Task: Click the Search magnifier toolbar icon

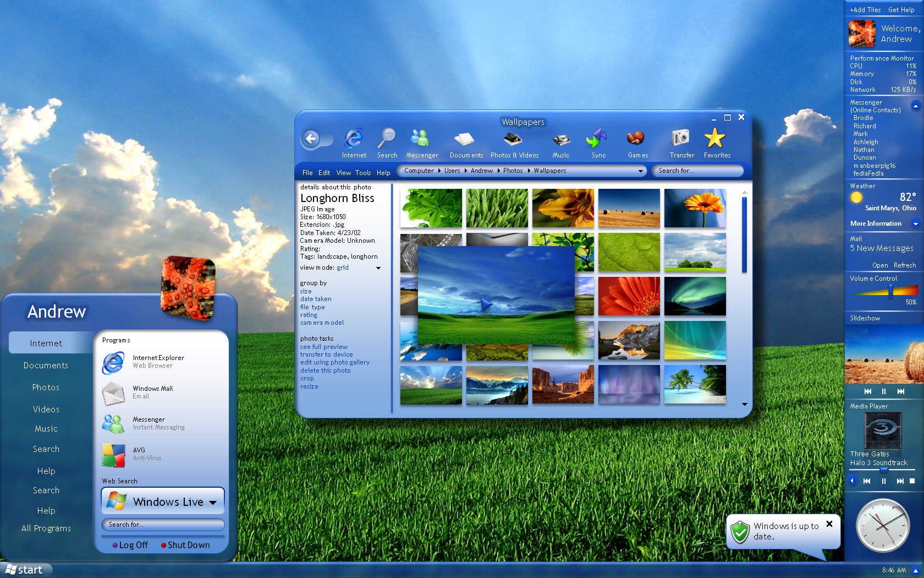Action: pyautogui.click(x=387, y=143)
